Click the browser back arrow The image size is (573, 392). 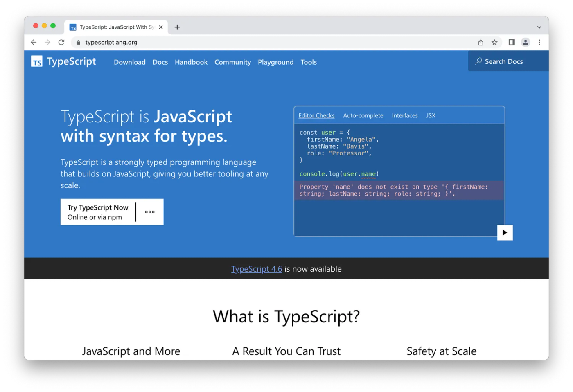(x=34, y=42)
